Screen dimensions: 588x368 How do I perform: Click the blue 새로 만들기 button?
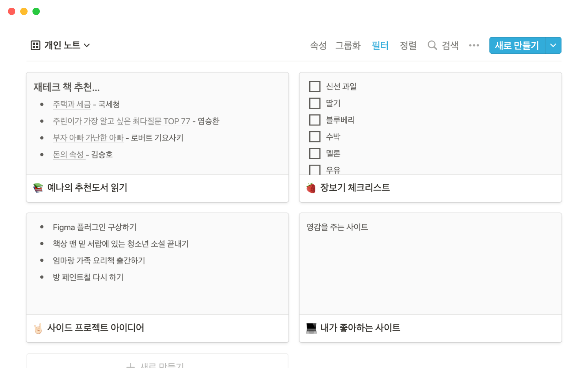517,45
